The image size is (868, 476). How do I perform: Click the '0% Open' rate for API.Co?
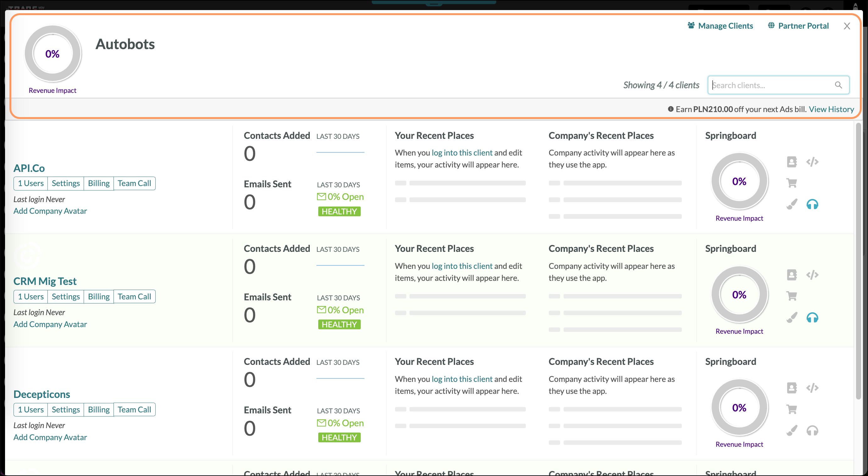point(340,197)
